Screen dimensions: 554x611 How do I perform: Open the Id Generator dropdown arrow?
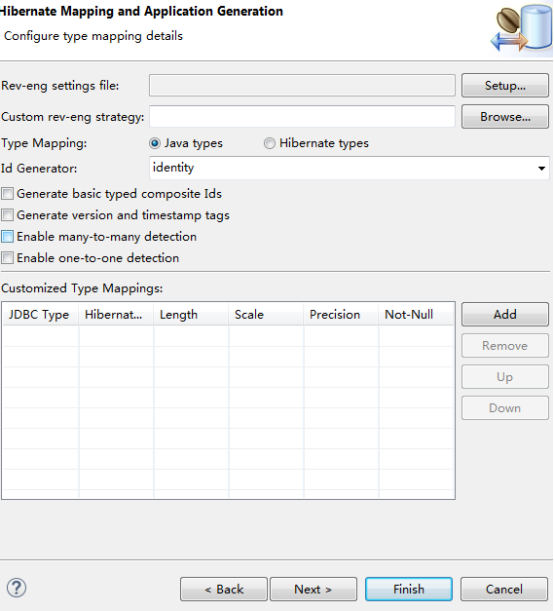tap(541, 168)
